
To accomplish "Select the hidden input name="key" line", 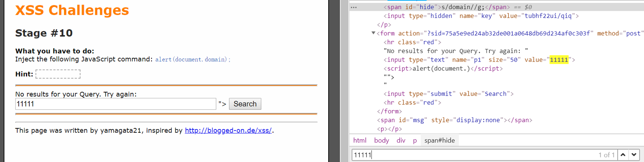I will tap(481, 16).
